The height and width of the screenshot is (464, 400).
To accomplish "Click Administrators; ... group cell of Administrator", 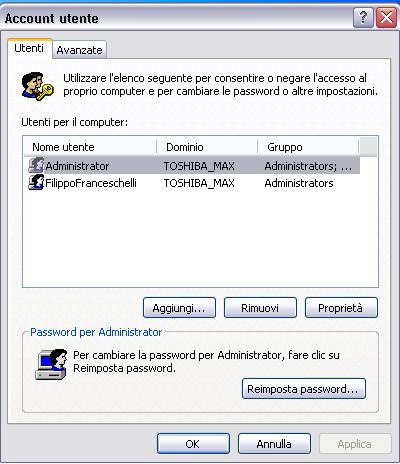I will [308, 166].
